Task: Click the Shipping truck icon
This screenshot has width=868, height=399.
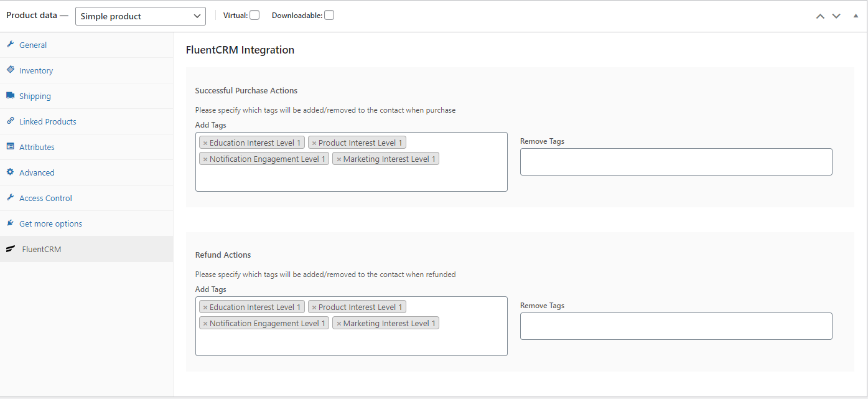Action: 10,96
